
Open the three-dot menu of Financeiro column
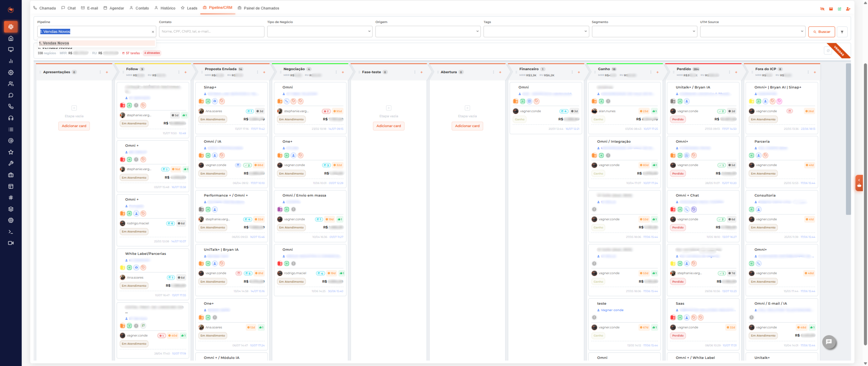572,72
